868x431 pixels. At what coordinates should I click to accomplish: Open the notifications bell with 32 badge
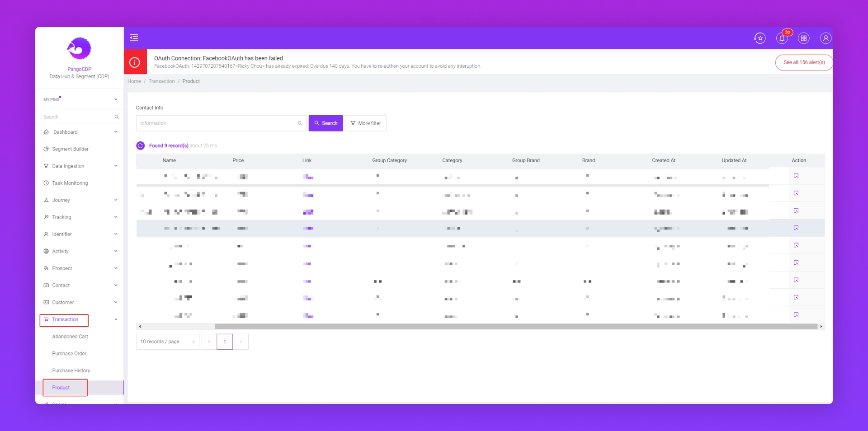[x=782, y=38]
